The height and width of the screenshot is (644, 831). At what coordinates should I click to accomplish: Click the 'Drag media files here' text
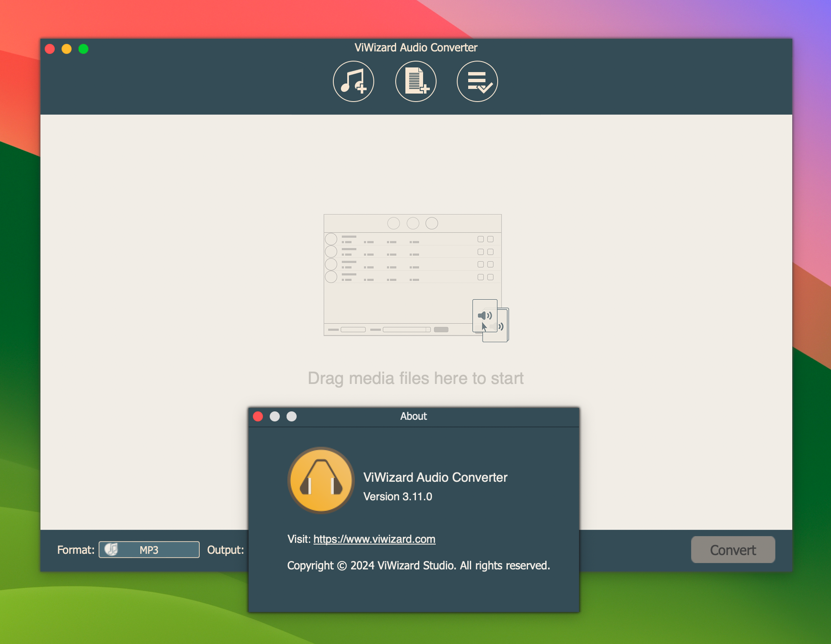415,378
